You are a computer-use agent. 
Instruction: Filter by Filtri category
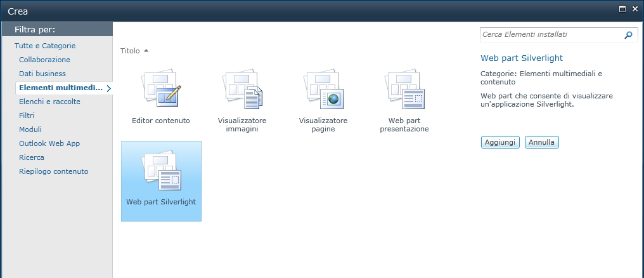[x=27, y=116]
